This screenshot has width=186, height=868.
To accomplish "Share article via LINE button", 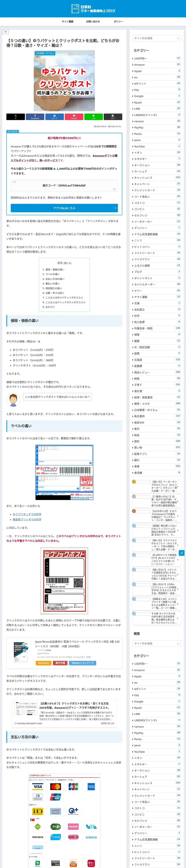I will (93, 117).
